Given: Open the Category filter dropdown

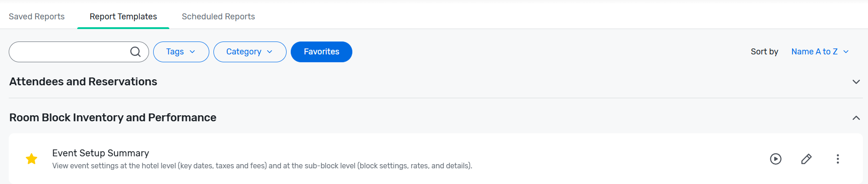Looking at the screenshot, I should click(250, 52).
